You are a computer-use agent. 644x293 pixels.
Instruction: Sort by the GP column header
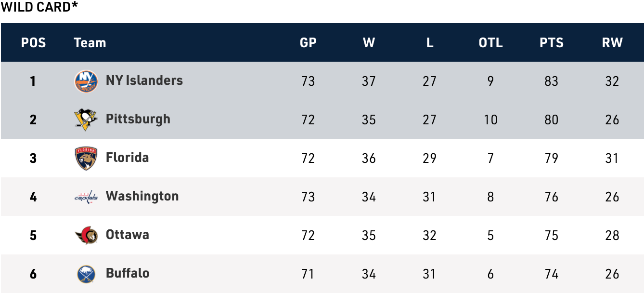click(308, 43)
